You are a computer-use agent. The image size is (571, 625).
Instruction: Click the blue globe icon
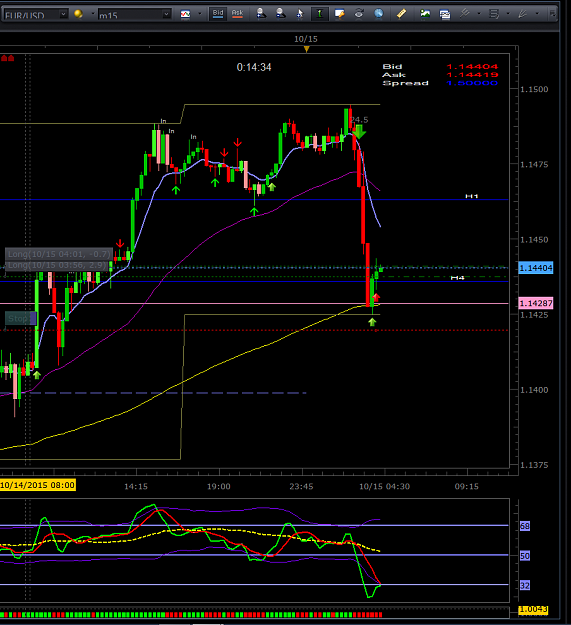click(x=379, y=14)
